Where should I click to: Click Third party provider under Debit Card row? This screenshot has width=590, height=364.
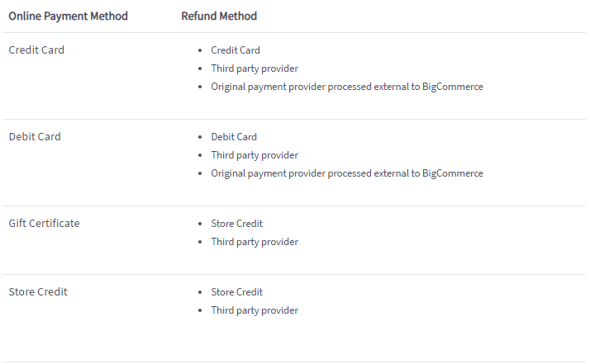[255, 155]
